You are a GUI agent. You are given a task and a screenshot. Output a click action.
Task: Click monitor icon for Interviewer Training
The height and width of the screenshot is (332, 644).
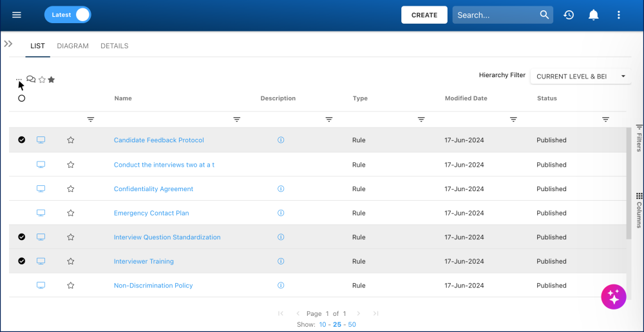[41, 261]
